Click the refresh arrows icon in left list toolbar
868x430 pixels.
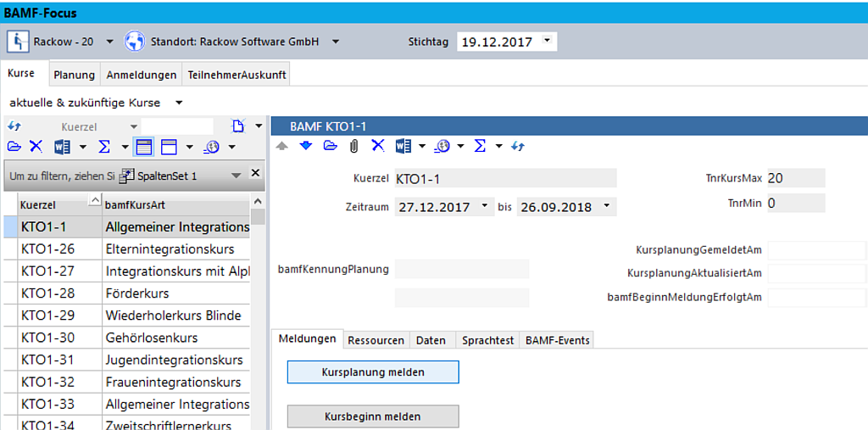(x=15, y=127)
